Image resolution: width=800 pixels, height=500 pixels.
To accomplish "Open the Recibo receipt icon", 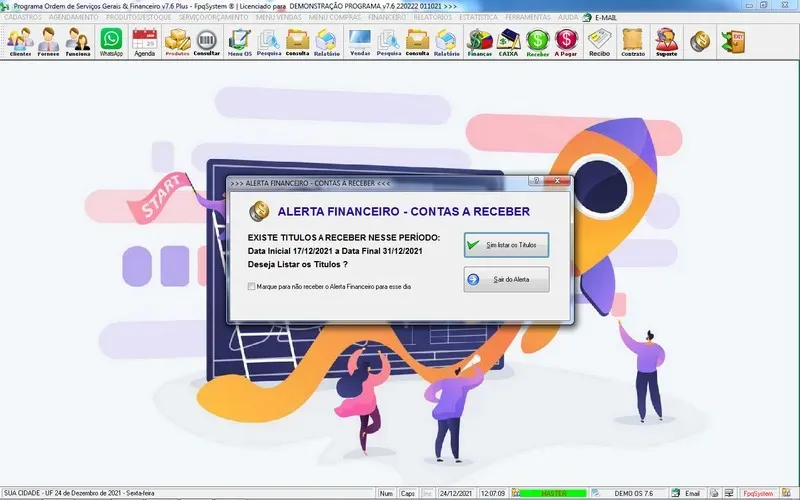I will click(600, 41).
